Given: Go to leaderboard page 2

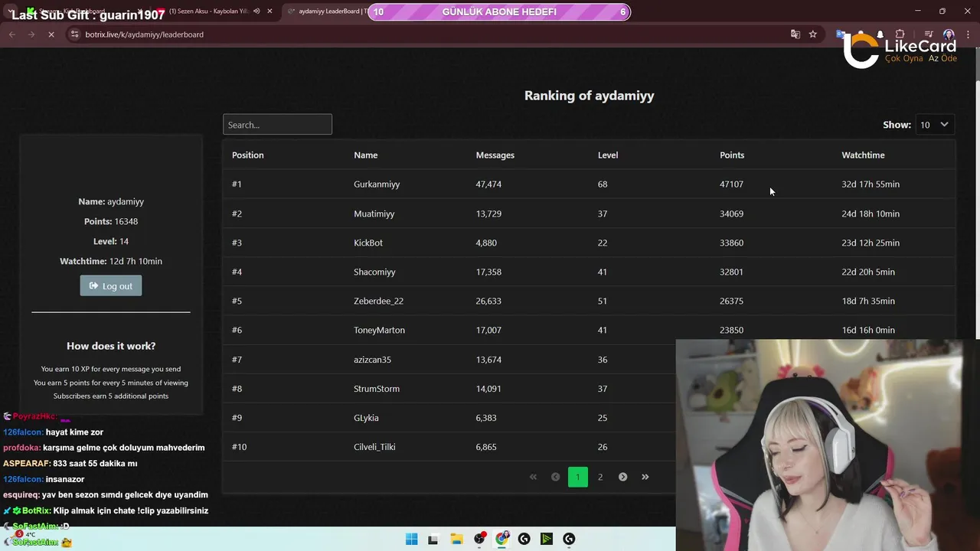Looking at the screenshot, I should coord(600,477).
